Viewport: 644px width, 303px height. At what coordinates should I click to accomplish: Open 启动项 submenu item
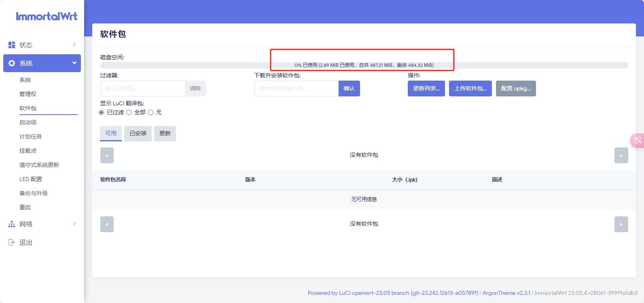tap(28, 122)
